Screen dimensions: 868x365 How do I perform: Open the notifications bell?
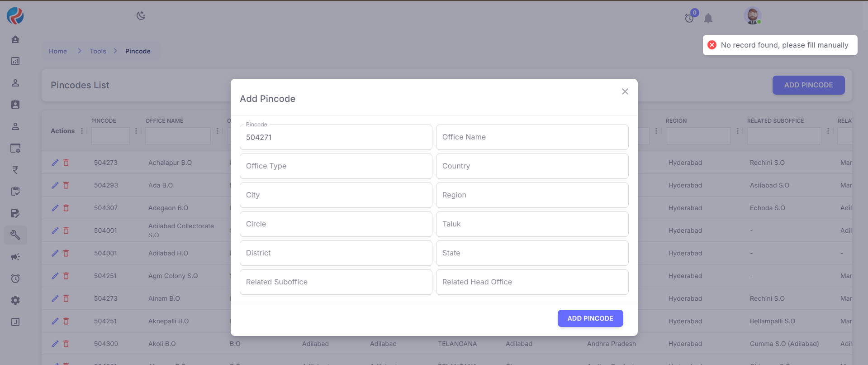708,18
